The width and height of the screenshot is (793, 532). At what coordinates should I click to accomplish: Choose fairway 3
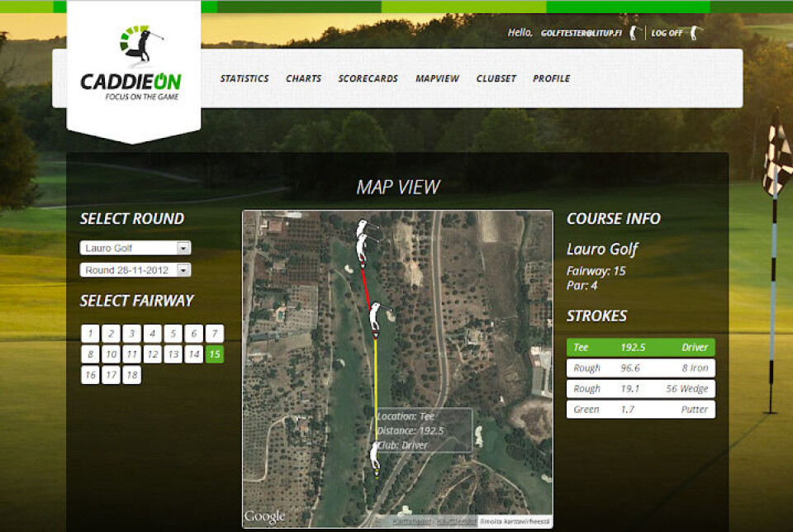pyautogui.click(x=132, y=334)
